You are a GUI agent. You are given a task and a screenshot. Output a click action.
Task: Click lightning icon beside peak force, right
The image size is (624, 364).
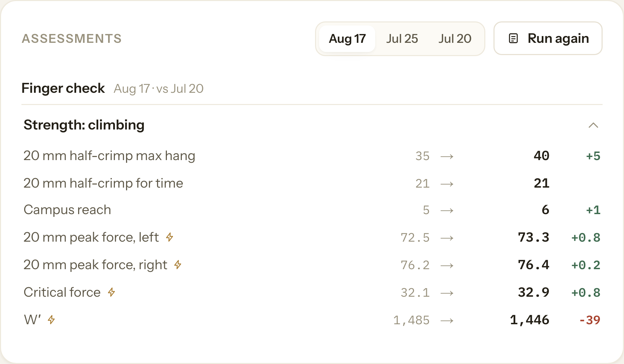[x=178, y=264]
